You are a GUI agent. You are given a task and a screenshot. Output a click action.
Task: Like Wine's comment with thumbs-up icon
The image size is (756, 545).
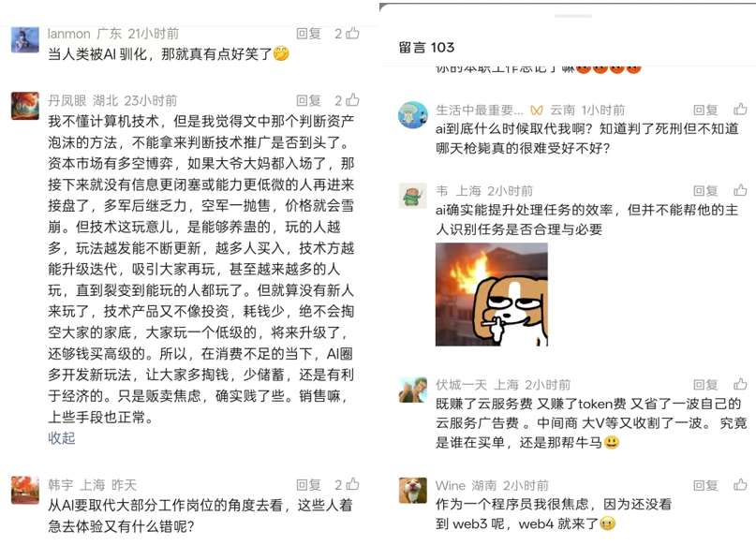pyautogui.click(x=740, y=485)
